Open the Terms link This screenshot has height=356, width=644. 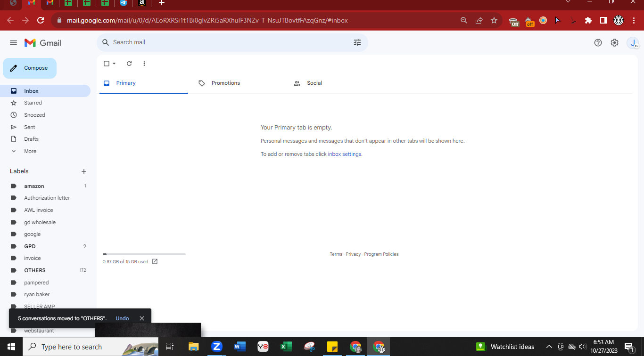(x=336, y=254)
